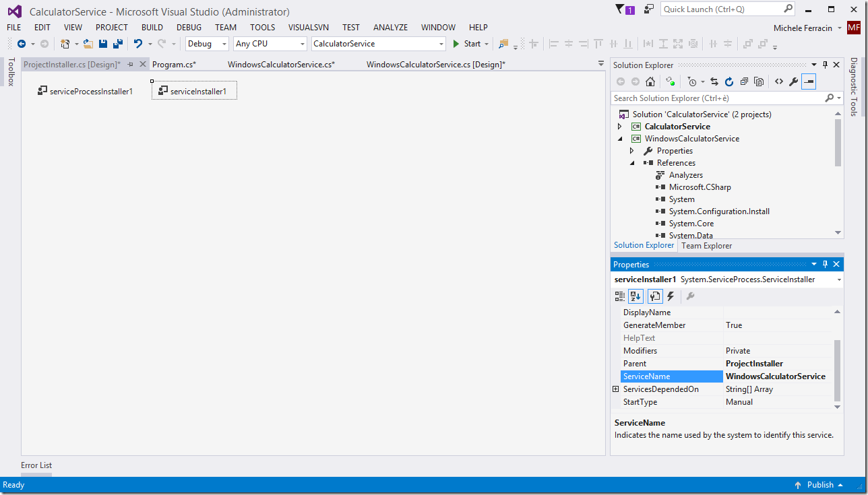Toggle Show All Files in Solution Explorer
Image resolution: width=868 pixels, height=495 pixels.
pyautogui.click(x=759, y=81)
